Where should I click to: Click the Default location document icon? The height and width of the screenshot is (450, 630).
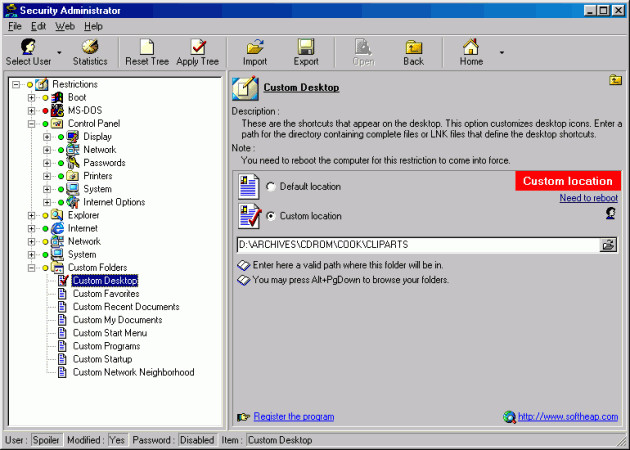tap(249, 186)
